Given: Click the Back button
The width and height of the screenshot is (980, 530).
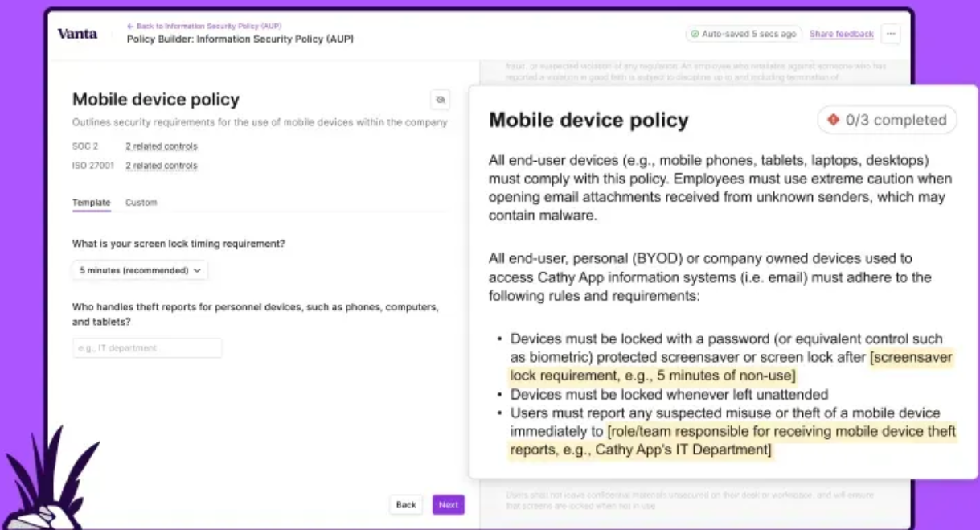Looking at the screenshot, I should click(406, 505).
